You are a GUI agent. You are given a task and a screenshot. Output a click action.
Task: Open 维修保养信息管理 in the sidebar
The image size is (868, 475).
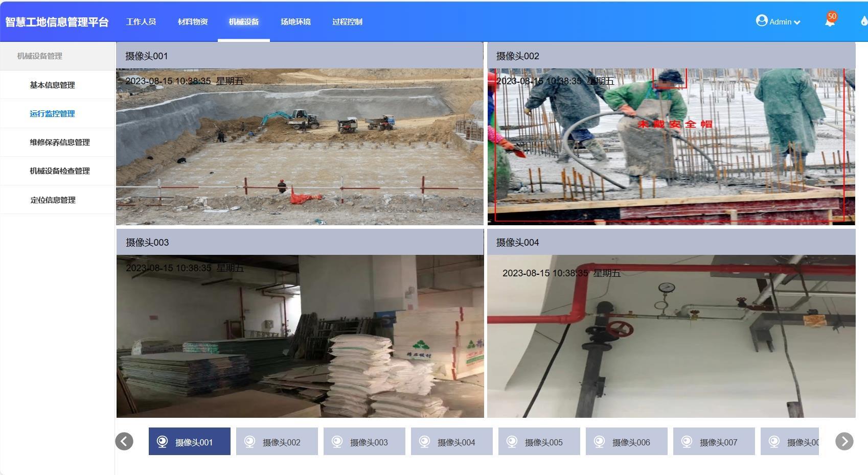pyautogui.click(x=59, y=142)
